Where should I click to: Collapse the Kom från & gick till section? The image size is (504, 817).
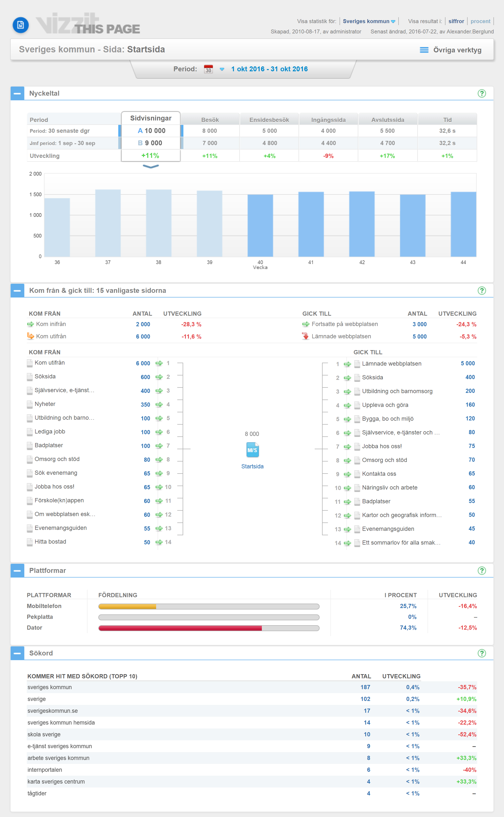point(17,290)
